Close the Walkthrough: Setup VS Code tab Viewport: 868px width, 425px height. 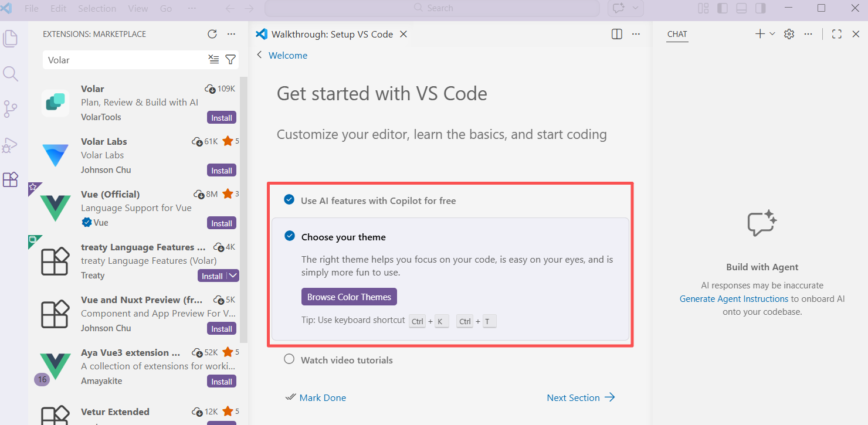point(404,34)
